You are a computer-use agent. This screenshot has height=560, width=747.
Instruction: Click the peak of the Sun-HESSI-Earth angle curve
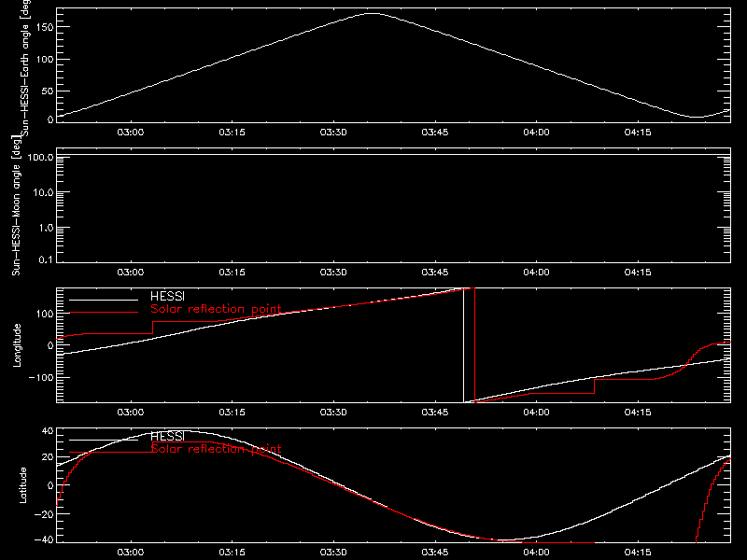[x=372, y=14]
